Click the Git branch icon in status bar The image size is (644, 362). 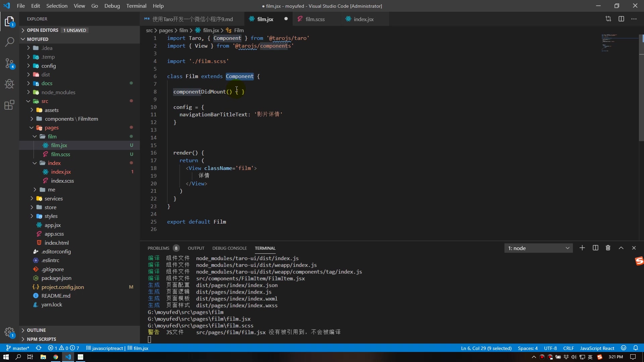pyautogui.click(x=6, y=348)
